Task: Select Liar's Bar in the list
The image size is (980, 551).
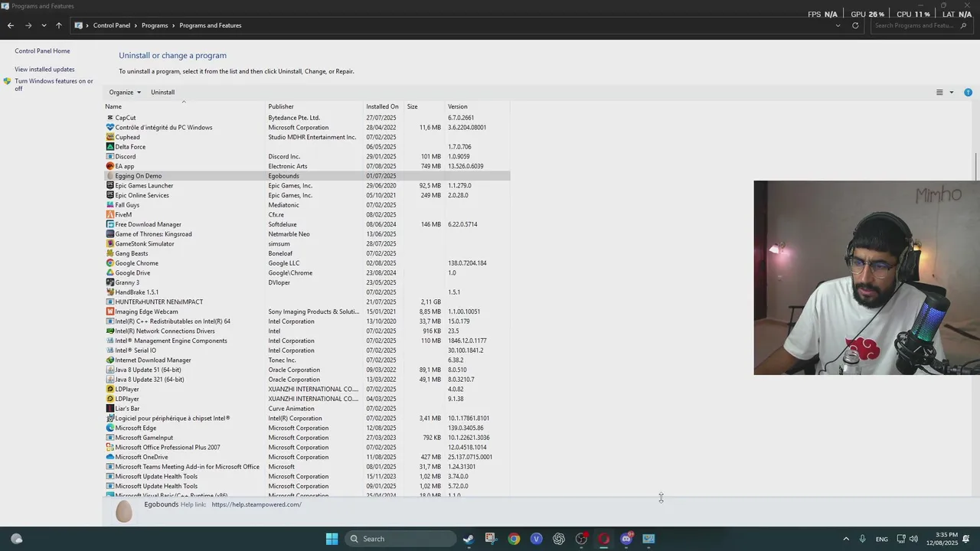Action: click(x=127, y=409)
